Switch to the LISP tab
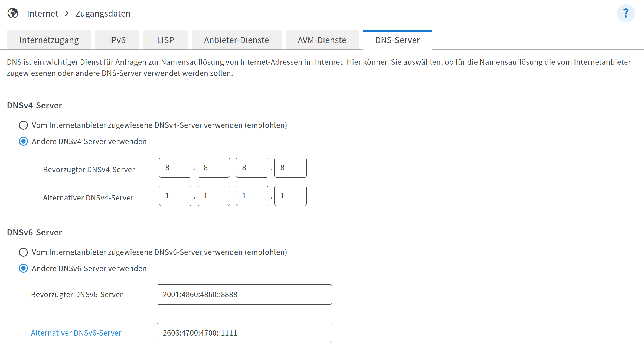This screenshot has height=348, width=644. pyautogui.click(x=165, y=40)
